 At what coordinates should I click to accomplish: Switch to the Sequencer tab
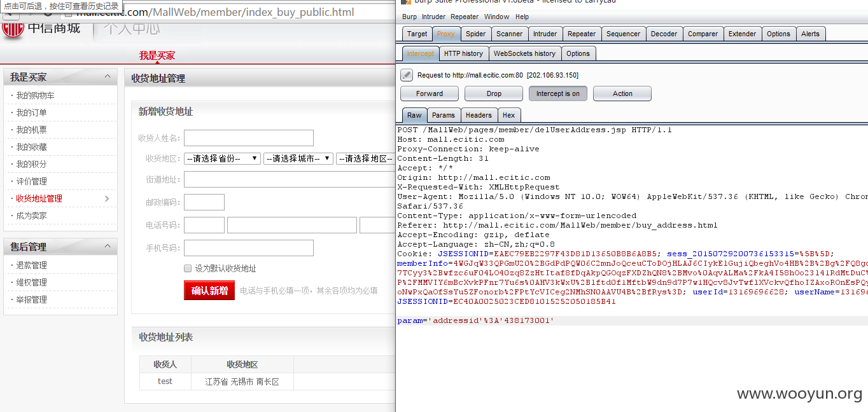[623, 34]
